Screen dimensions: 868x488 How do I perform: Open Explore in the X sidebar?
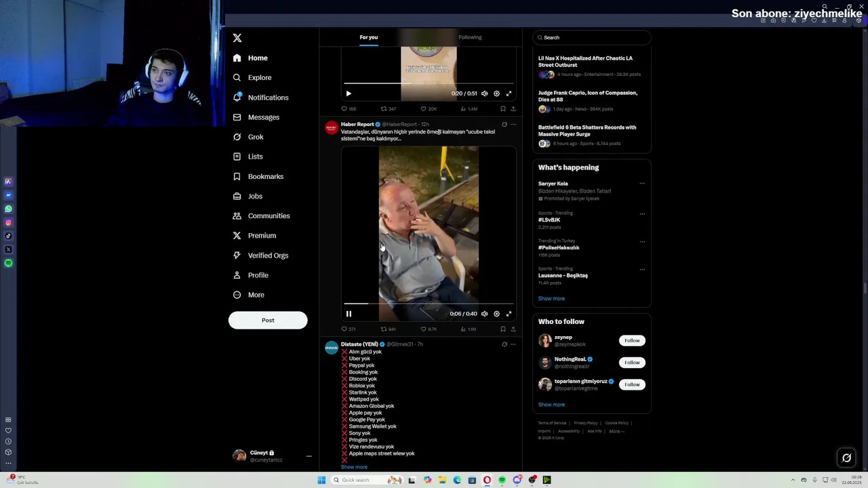coord(252,78)
